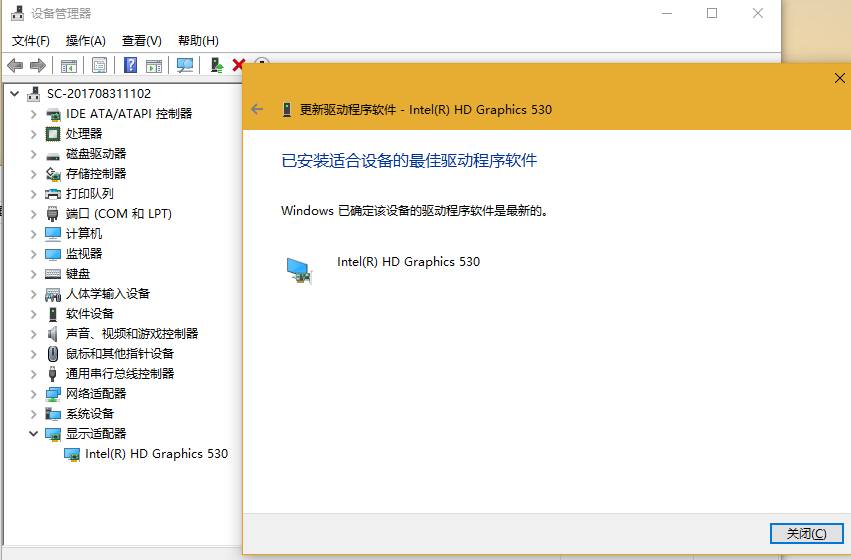The image size is (851, 560).
Task: Click the update driver green-arrow icon
Action: pos(217,66)
